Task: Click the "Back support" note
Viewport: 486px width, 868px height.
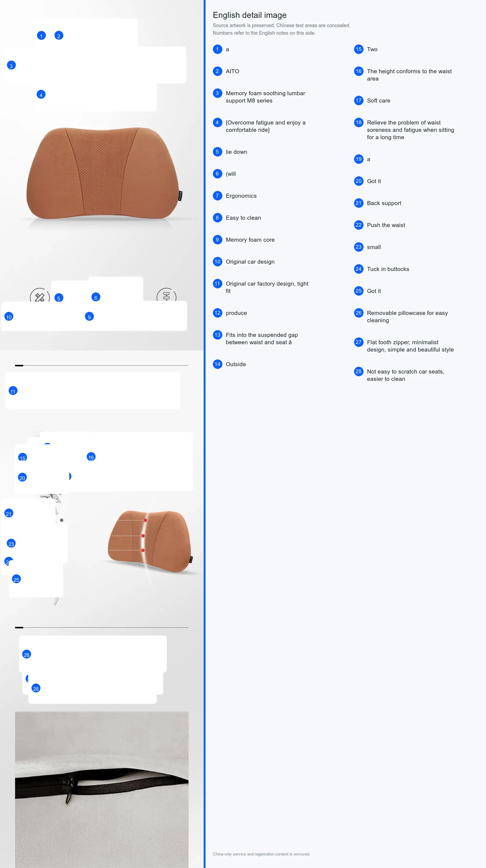Action: click(384, 203)
